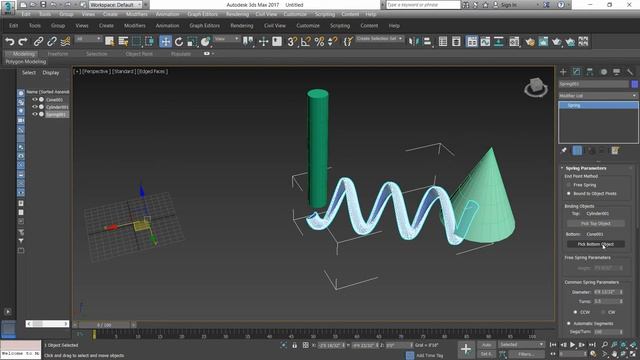The width and height of the screenshot is (640, 360).
Task: Click the Mirror tool icon
Action: (x=413, y=41)
